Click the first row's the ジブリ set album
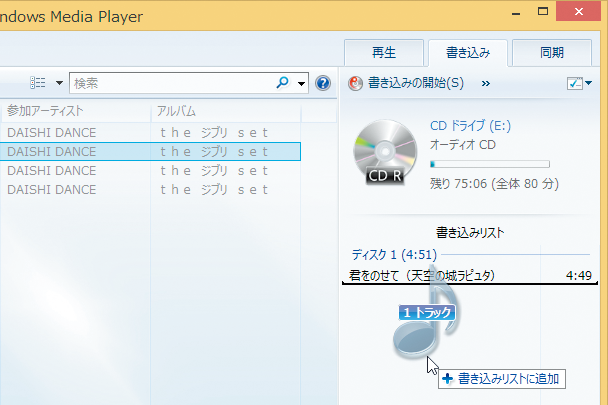The image size is (608, 405). pyautogui.click(x=214, y=133)
